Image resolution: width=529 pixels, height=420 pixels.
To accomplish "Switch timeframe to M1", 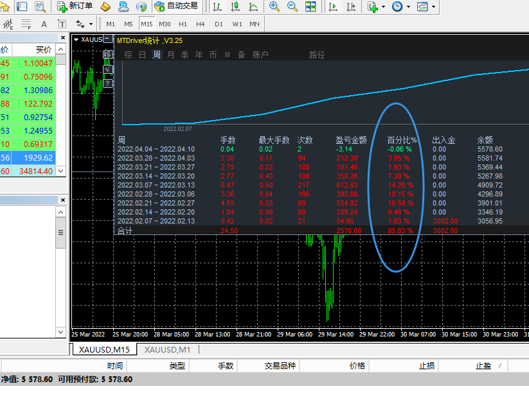I will coord(111,24).
